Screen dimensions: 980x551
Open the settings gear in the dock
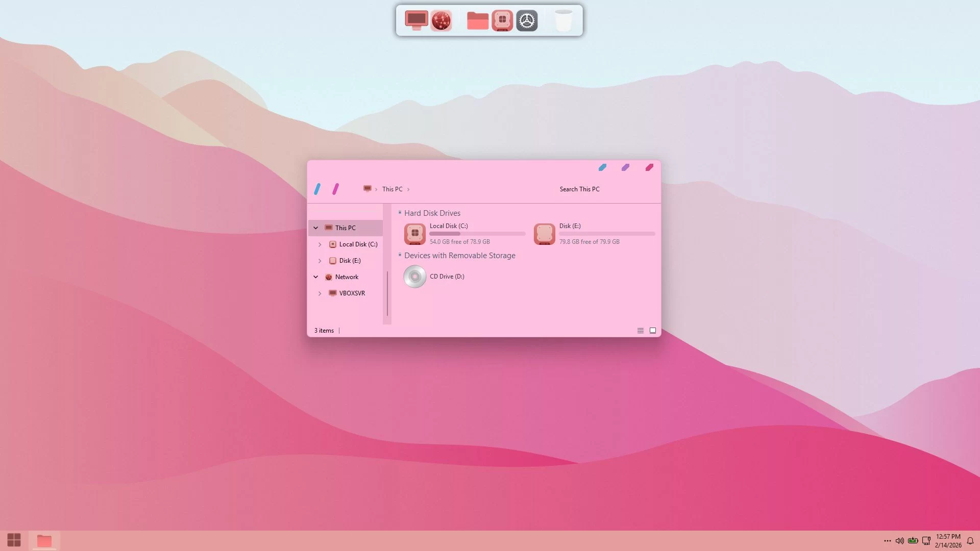[x=527, y=21]
